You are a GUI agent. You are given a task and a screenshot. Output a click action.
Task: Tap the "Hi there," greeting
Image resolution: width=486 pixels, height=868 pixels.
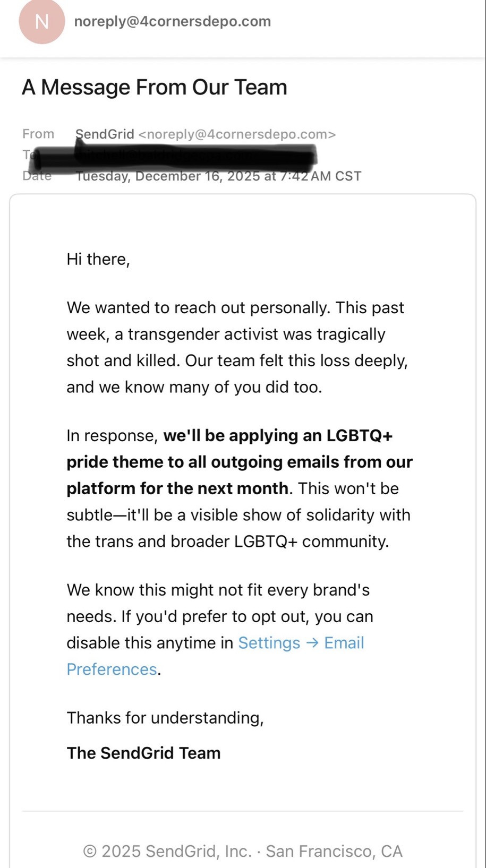tap(98, 259)
